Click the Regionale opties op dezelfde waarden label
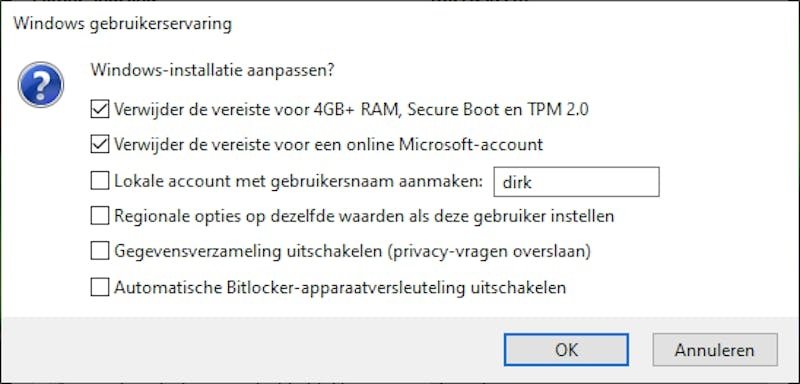This screenshot has height=384, width=800. 364,216
